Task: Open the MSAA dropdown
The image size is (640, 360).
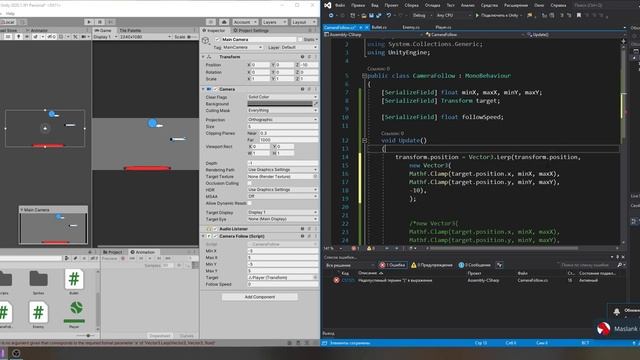Action: 282,196
